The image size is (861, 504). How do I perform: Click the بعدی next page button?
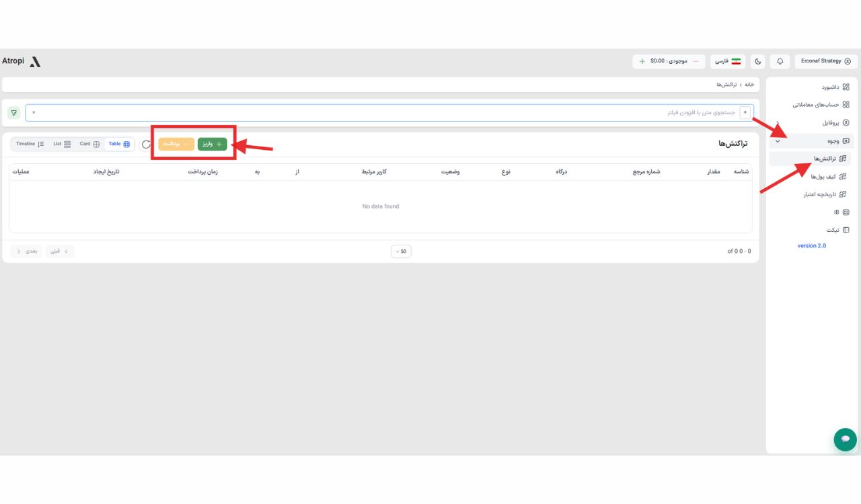[27, 251]
